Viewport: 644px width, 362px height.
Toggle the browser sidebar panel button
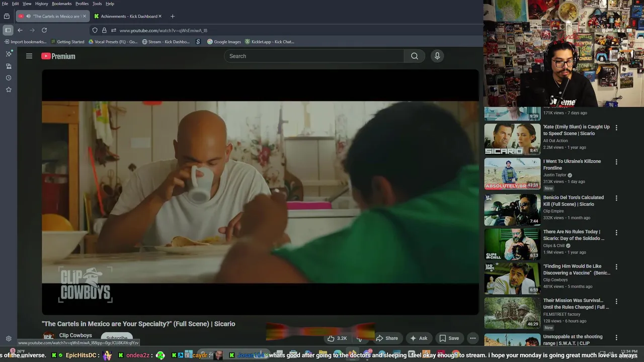pyautogui.click(x=8, y=30)
